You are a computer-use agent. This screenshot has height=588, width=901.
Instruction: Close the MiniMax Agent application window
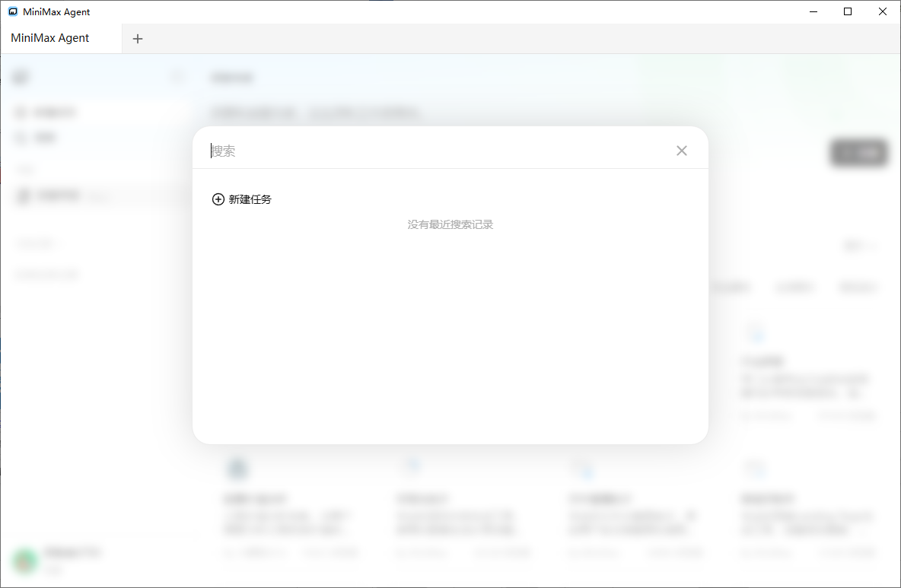[x=882, y=11]
